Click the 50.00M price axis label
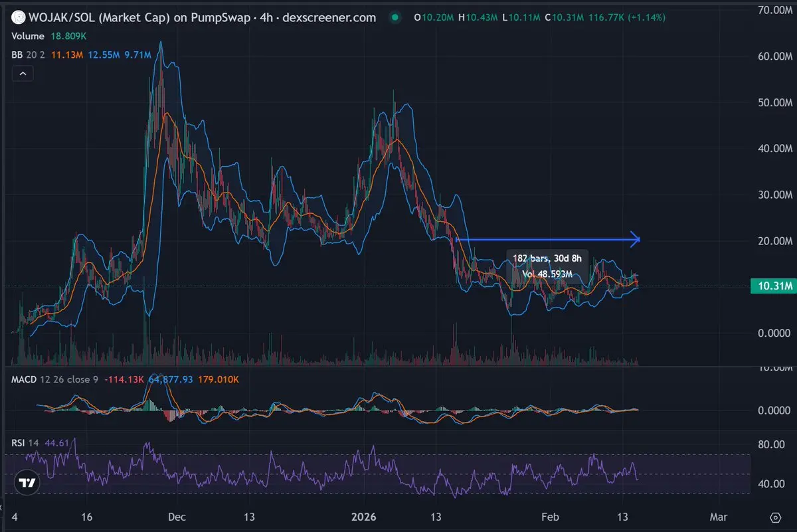Screen dimensions: 797x532 coord(776,103)
